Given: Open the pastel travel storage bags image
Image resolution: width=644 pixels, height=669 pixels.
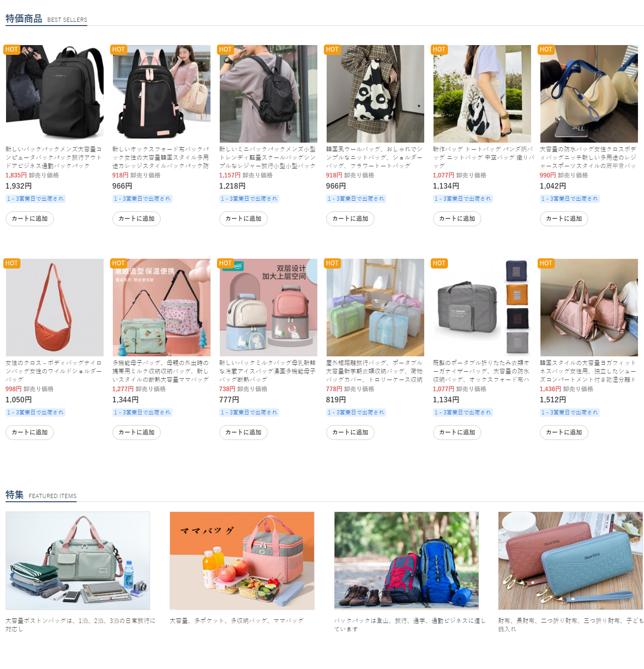Looking at the screenshot, I should click(x=375, y=308).
